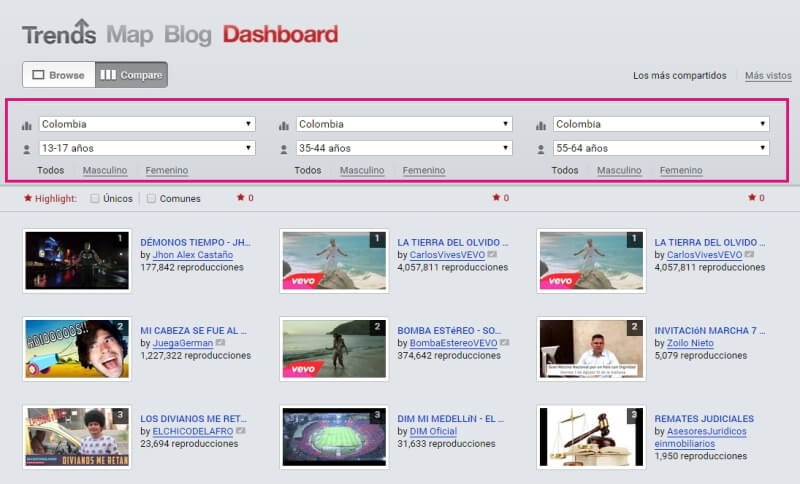
Task: Open the DÉMONOS TIEMPO - JH... title link
Action: (195, 242)
